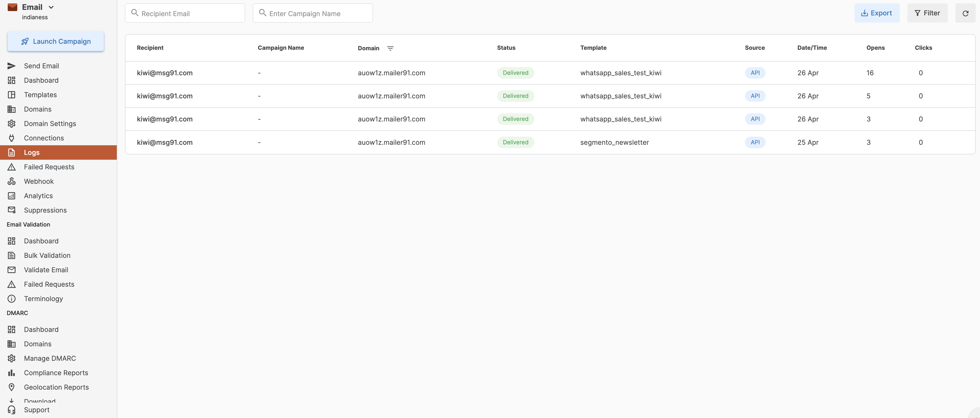The height and width of the screenshot is (418, 980).
Task: Click the Send Email paper-plane icon
Action: [11, 66]
